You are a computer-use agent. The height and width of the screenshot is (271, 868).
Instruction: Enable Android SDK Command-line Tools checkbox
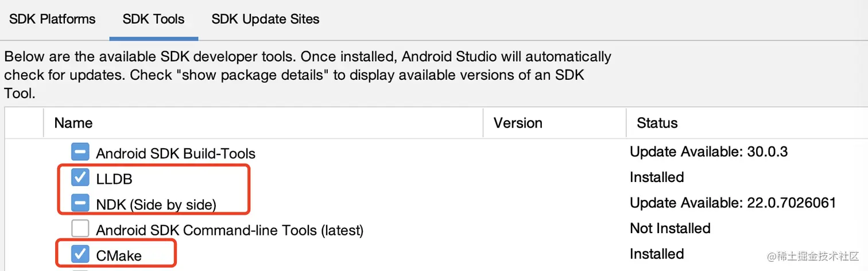coord(80,229)
